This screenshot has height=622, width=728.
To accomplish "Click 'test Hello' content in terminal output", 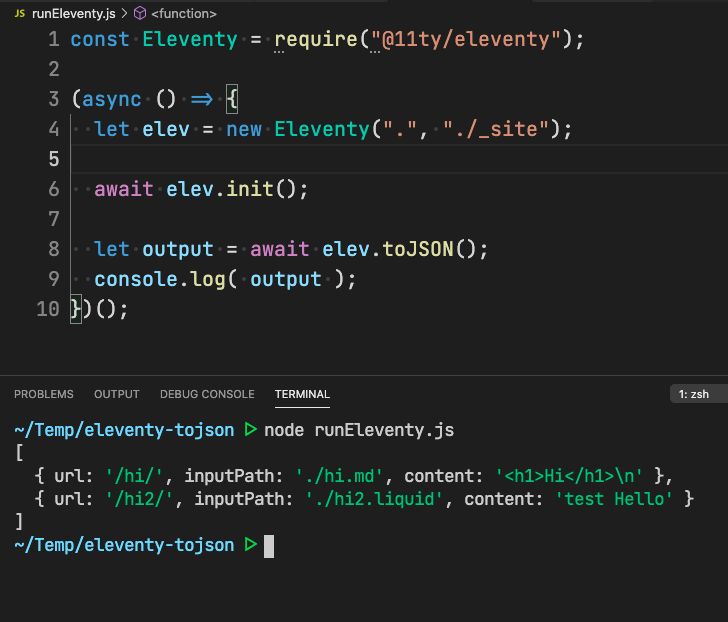I will coord(614,499).
